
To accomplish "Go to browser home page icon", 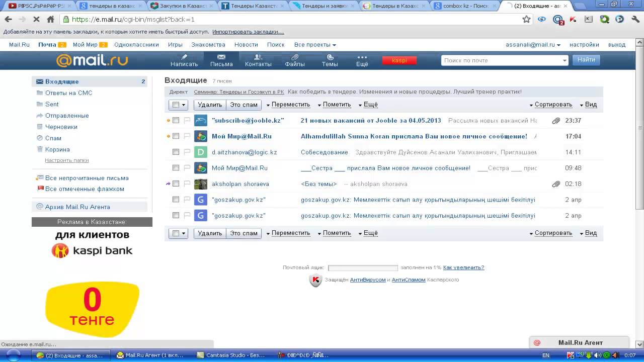I will (50, 19).
